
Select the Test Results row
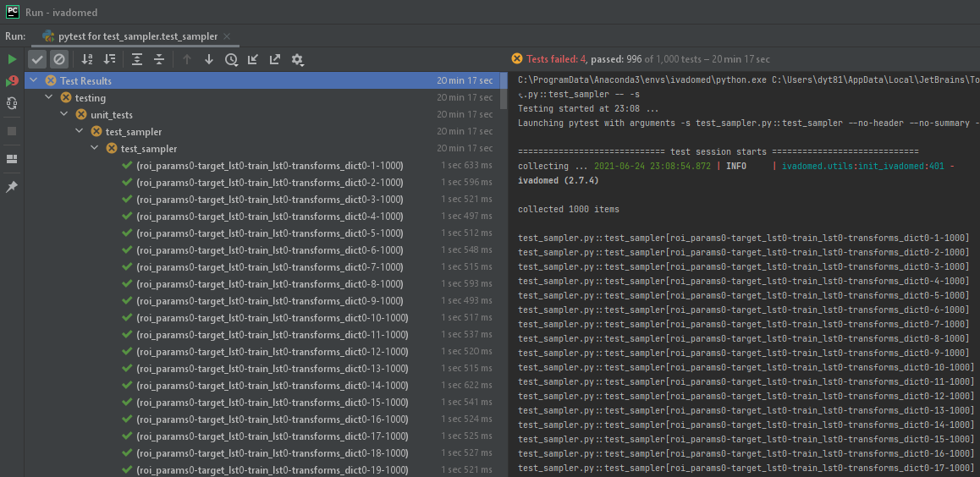pyautogui.click(x=262, y=80)
